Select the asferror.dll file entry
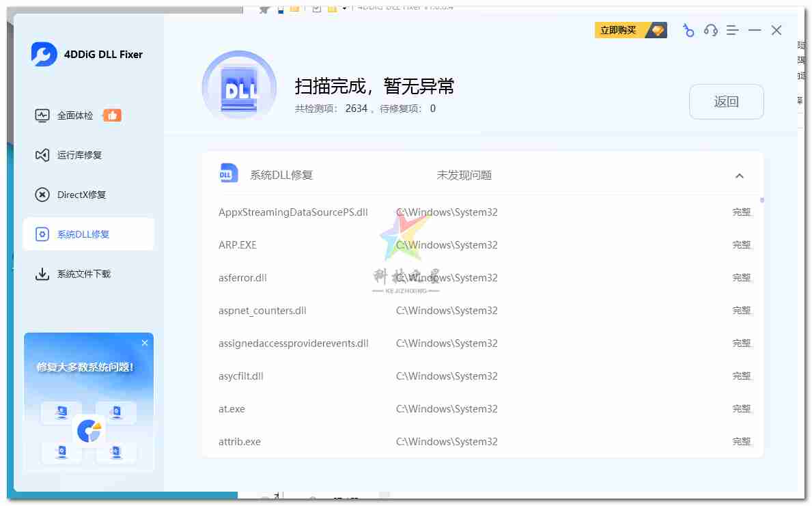 242,278
